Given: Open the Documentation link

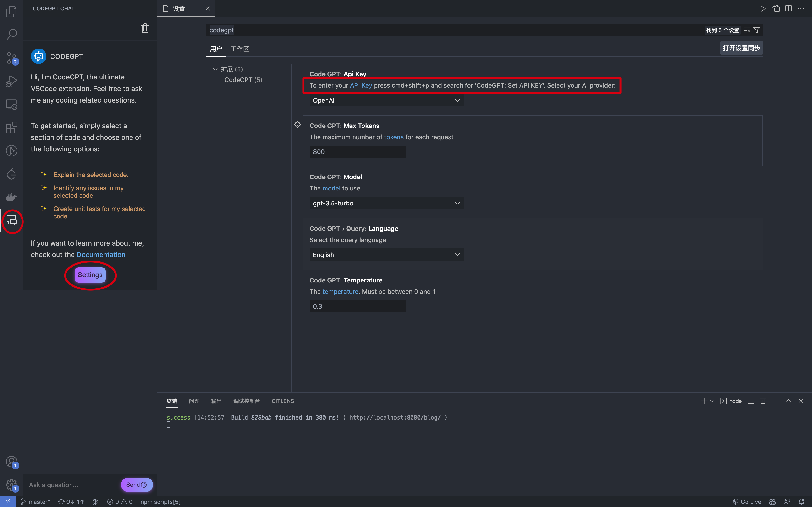Looking at the screenshot, I should pos(101,255).
